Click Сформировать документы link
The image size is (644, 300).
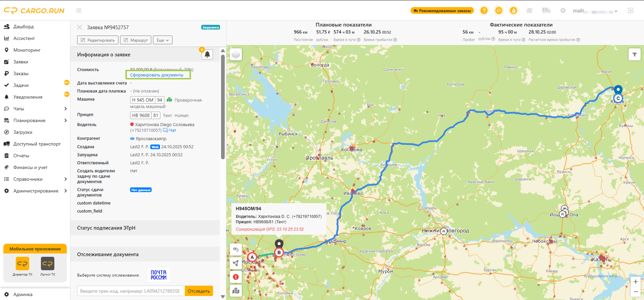tap(157, 75)
